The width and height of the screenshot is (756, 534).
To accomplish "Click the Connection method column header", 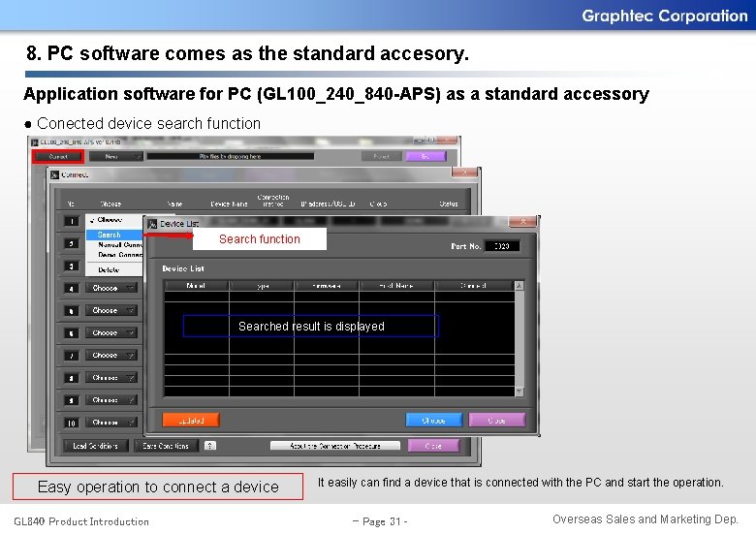I will pyautogui.click(x=273, y=201).
